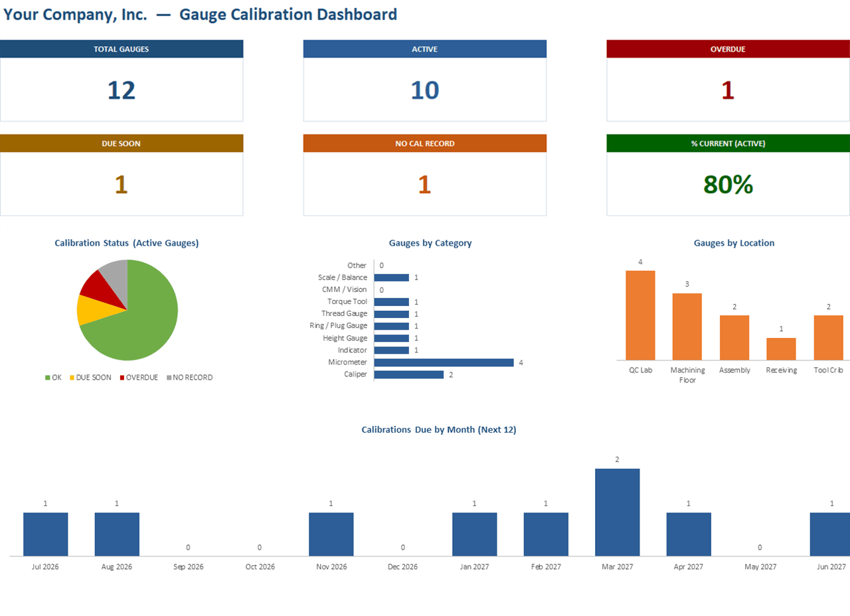Select the TOTAL GAUGES card header
This screenshot has height=616, width=850.
point(122,49)
